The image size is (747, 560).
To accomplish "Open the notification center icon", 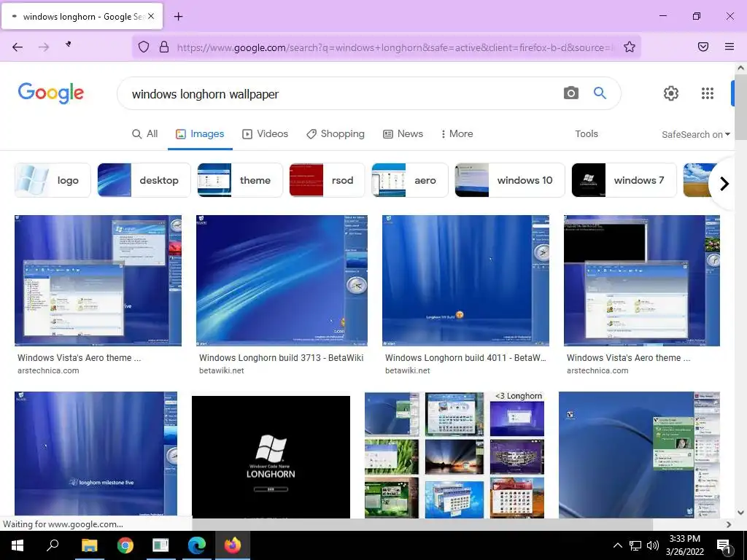I will click(x=724, y=547).
